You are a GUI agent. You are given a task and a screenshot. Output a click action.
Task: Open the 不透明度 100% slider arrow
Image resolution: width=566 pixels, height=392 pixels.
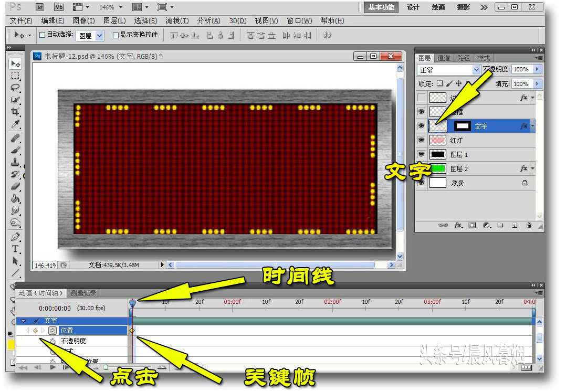tap(537, 69)
